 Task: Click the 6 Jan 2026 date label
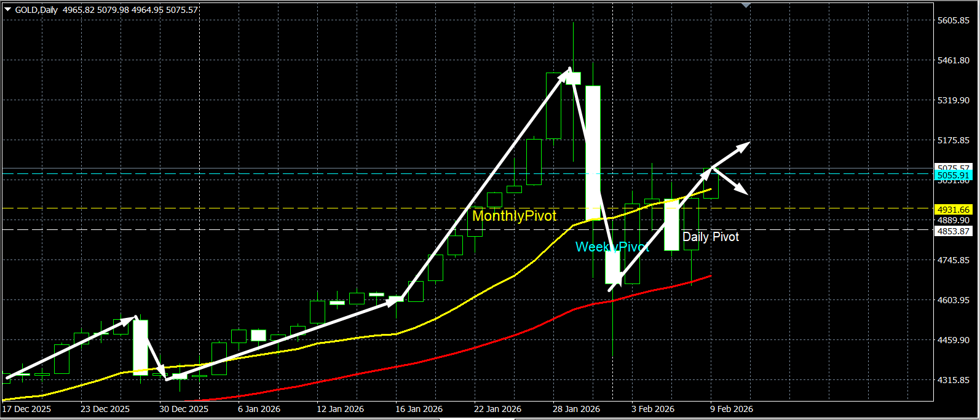coord(259,409)
